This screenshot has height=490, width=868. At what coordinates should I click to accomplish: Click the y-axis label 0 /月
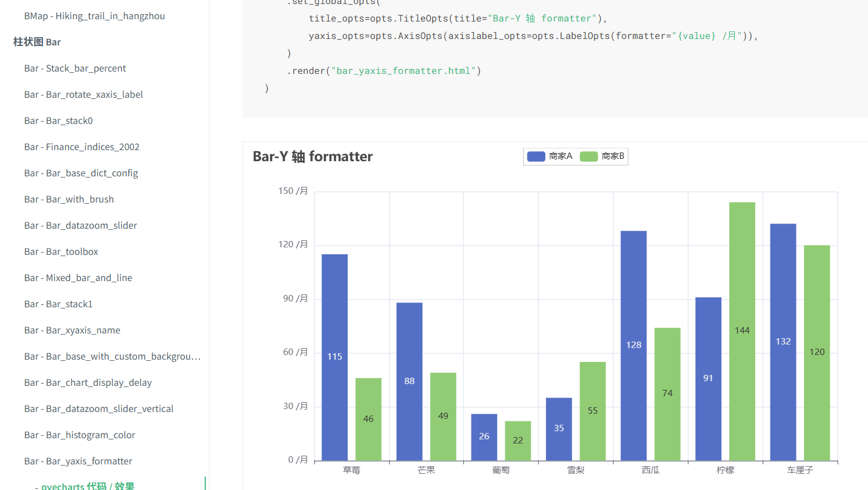[x=298, y=460]
